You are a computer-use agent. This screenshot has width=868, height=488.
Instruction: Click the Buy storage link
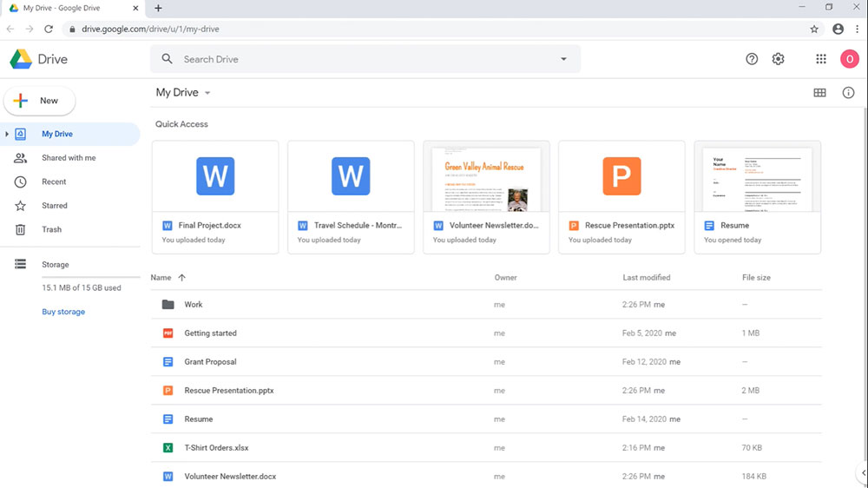[63, 312]
